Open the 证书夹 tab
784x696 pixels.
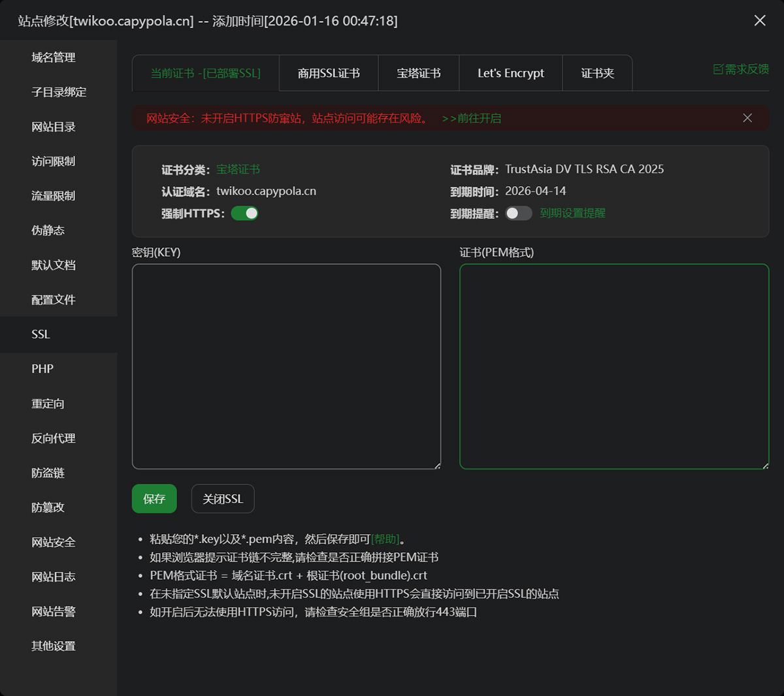point(597,73)
